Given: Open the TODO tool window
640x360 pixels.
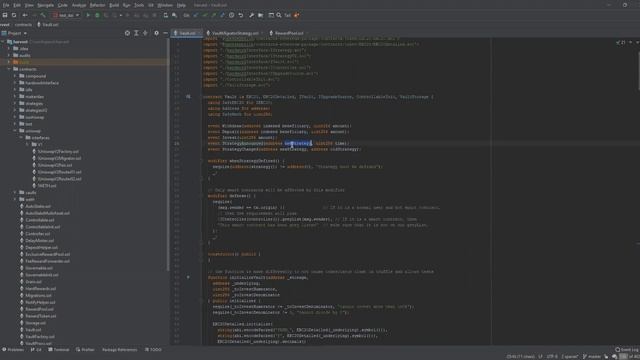Looking at the screenshot, I should coord(153,350).
